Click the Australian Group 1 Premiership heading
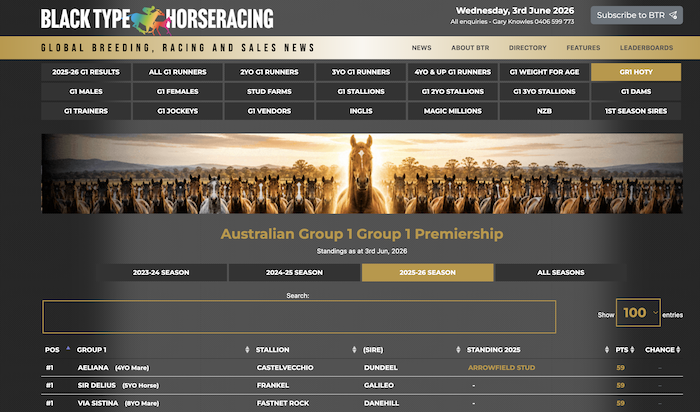Image resolution: width=700 pixels, height=412 pixels. coord(362,234)
